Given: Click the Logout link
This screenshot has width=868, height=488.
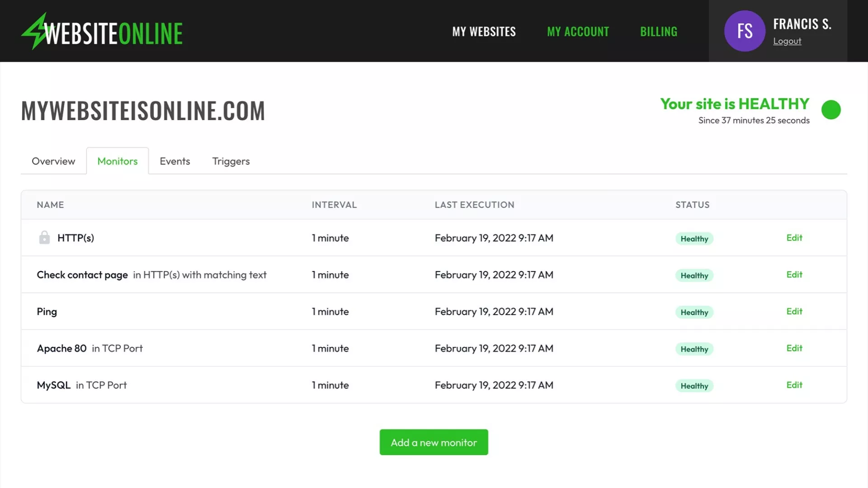Looking at the screenshot, I should coord(787,41).
